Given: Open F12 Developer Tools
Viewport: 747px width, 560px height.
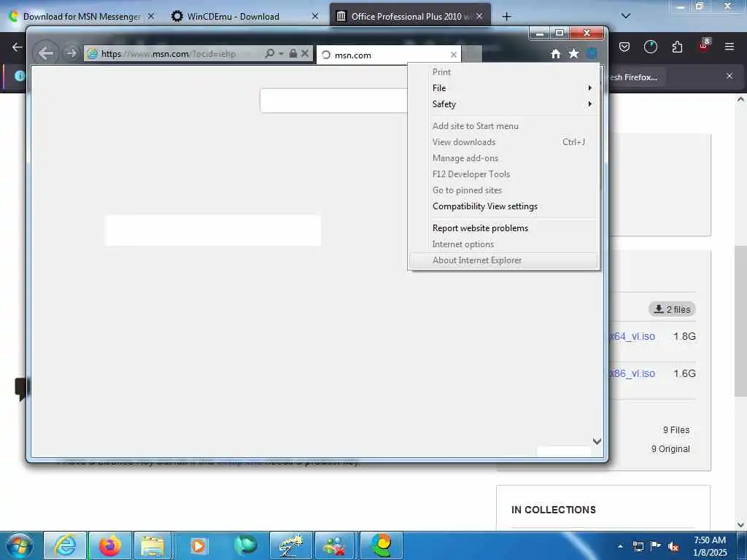Looking at the screenshot, I should point(503,174).
